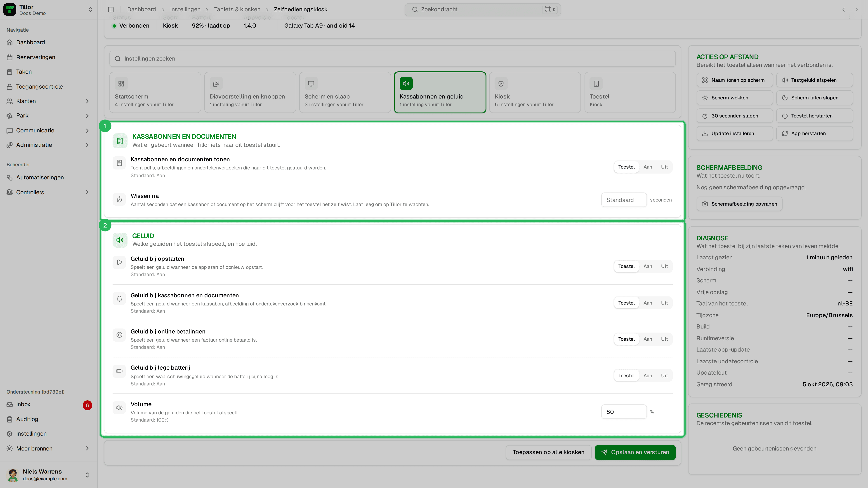Open Instellingen in the sidebar footer
Viewport: 868px width, 488px height.
click(x=49, y=434)
